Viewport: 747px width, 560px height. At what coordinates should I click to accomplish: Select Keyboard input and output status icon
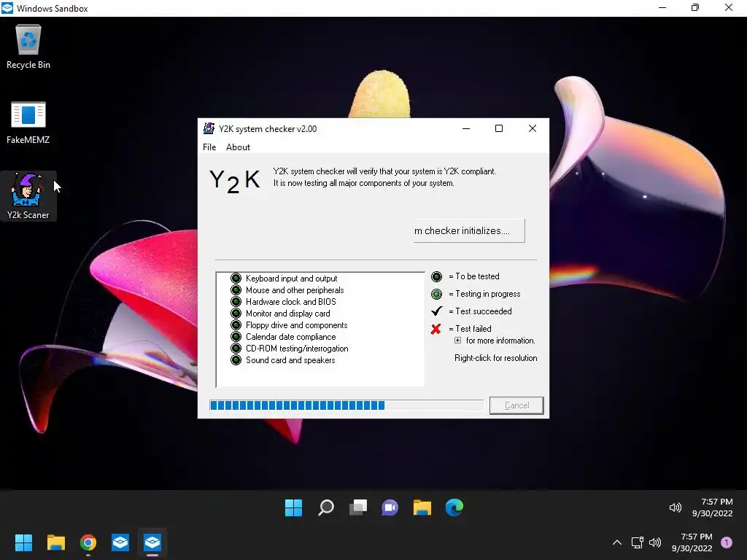click(x=236, y=278)
